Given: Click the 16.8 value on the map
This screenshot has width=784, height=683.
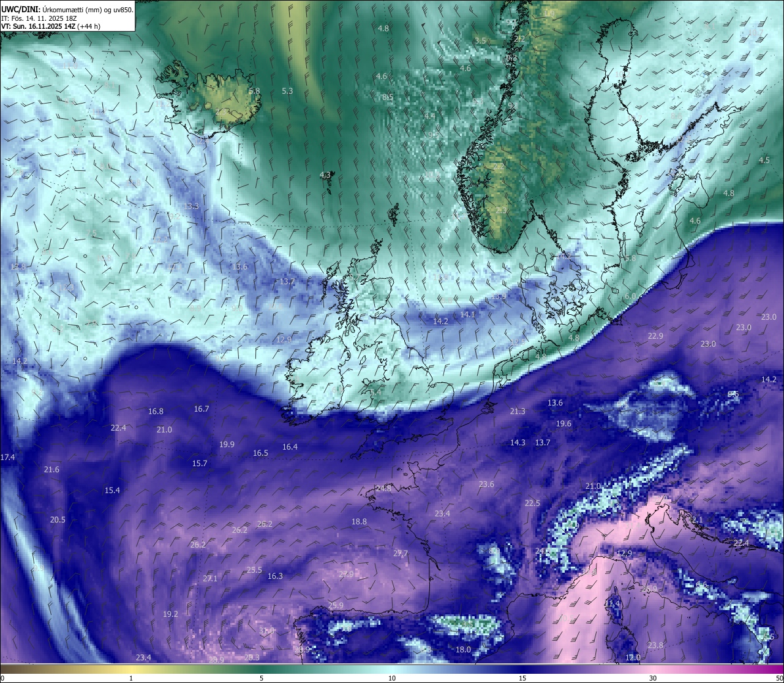Looking at the screenshot, I should pos(156,412).
